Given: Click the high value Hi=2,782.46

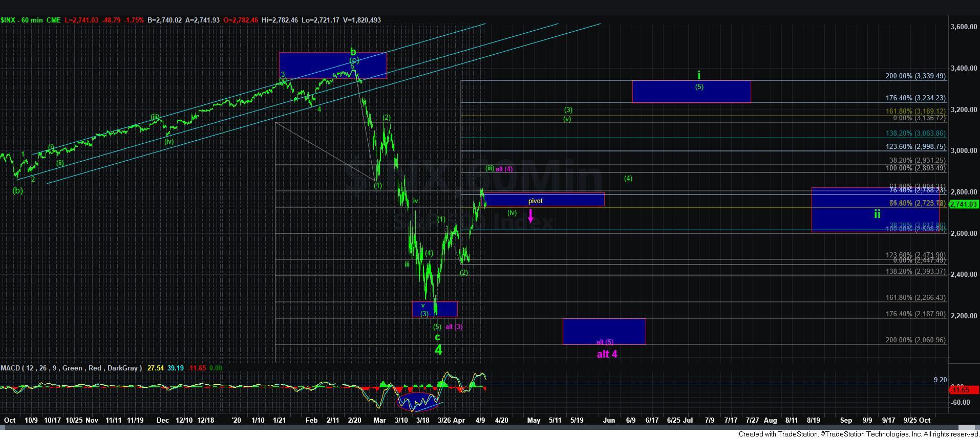Looking at the screenshot, I should click(x=279, y=20).
